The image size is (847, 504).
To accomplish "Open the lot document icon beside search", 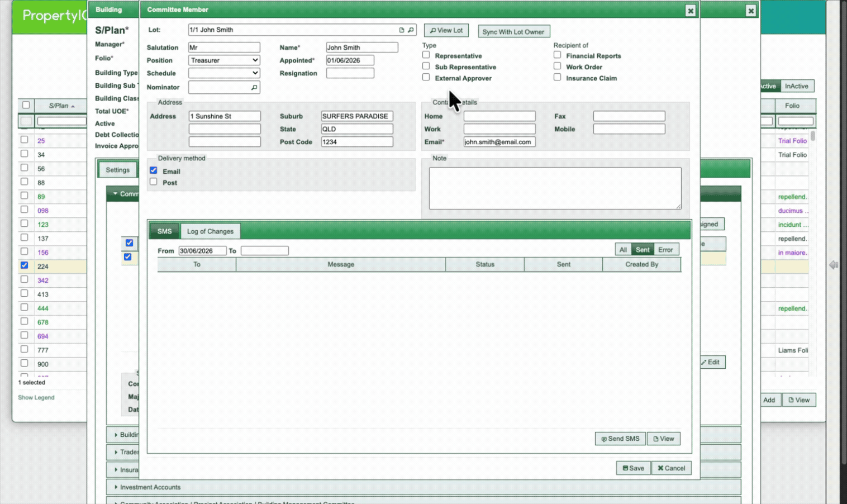I will (401, 30).
